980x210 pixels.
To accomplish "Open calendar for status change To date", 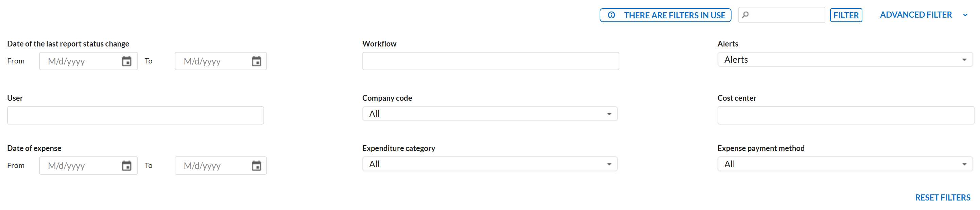I will click(256, 61).
